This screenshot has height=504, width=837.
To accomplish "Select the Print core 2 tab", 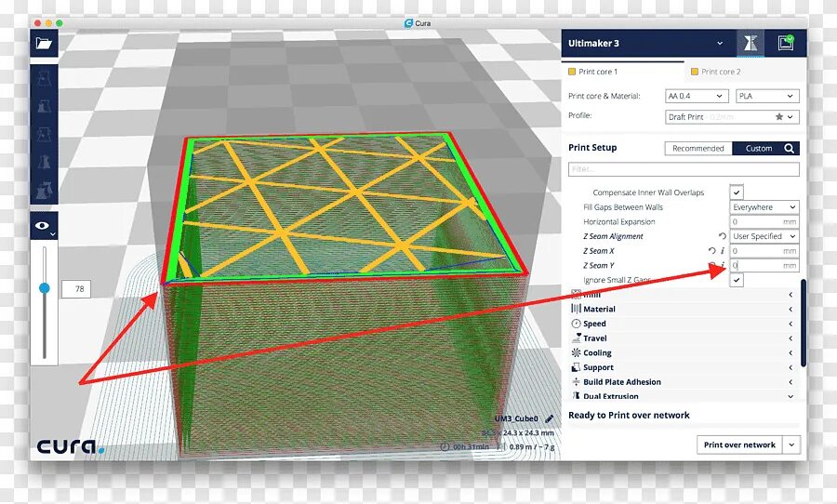I will point(745,72).
